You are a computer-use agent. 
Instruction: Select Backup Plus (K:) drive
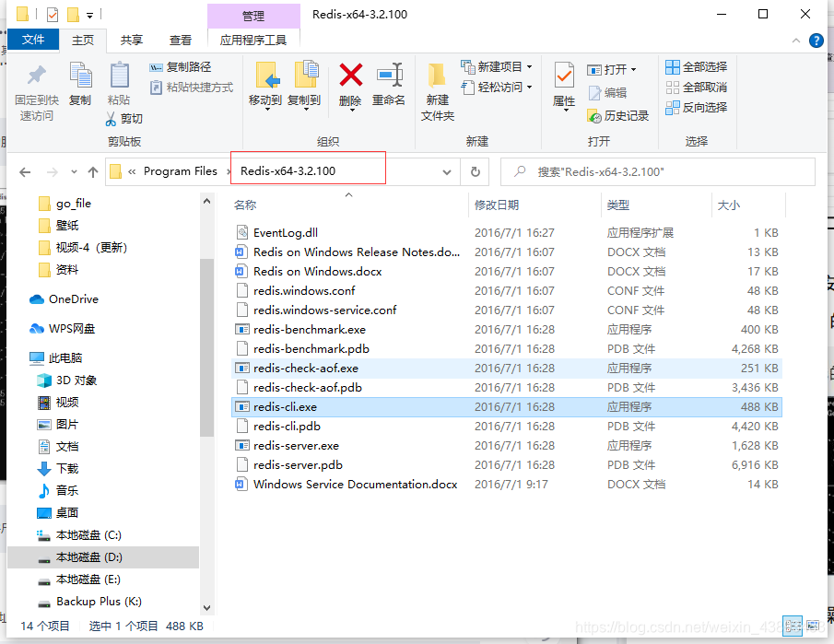[89, 602]
